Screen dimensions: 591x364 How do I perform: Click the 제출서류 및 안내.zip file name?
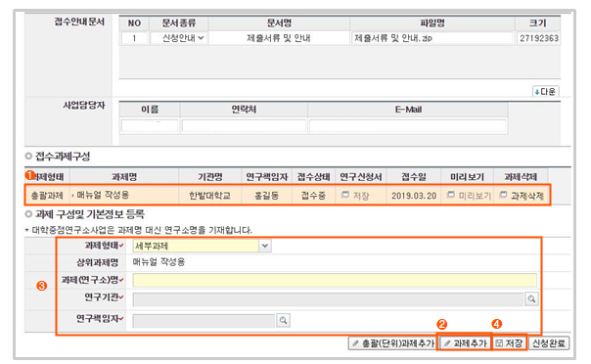[x=392, y=38]
